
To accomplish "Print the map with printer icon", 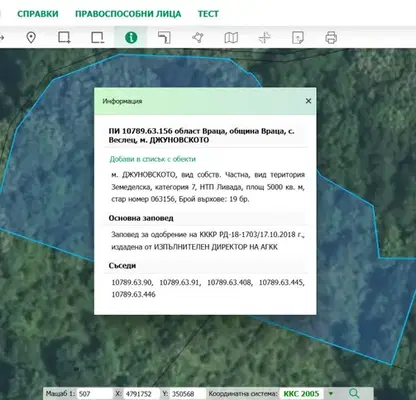I will (331, 37).
